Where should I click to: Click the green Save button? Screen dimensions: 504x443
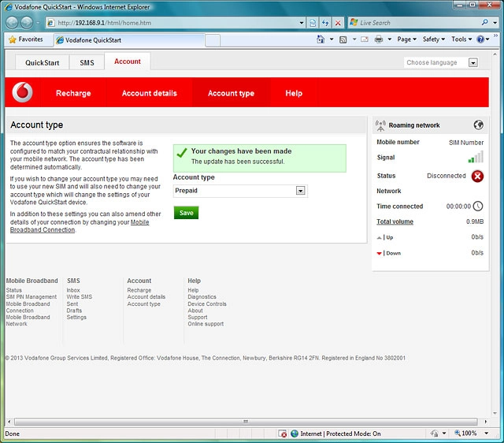186,213
